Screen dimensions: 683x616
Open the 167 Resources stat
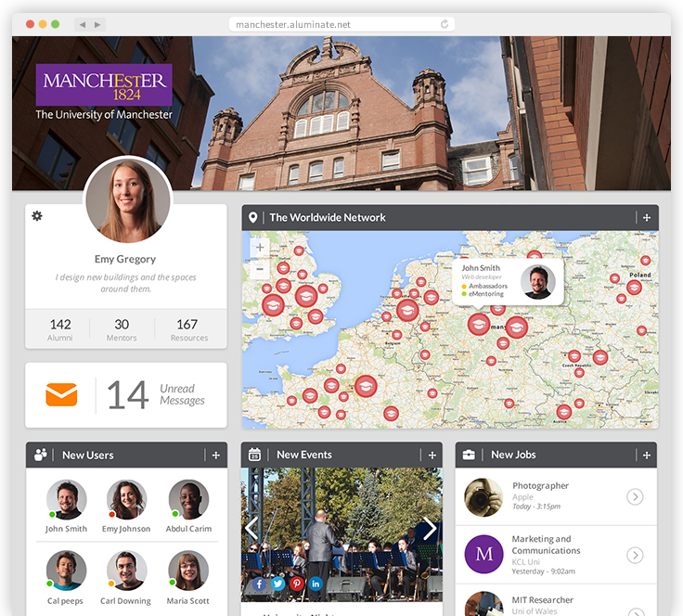click(x=188, y=329)
